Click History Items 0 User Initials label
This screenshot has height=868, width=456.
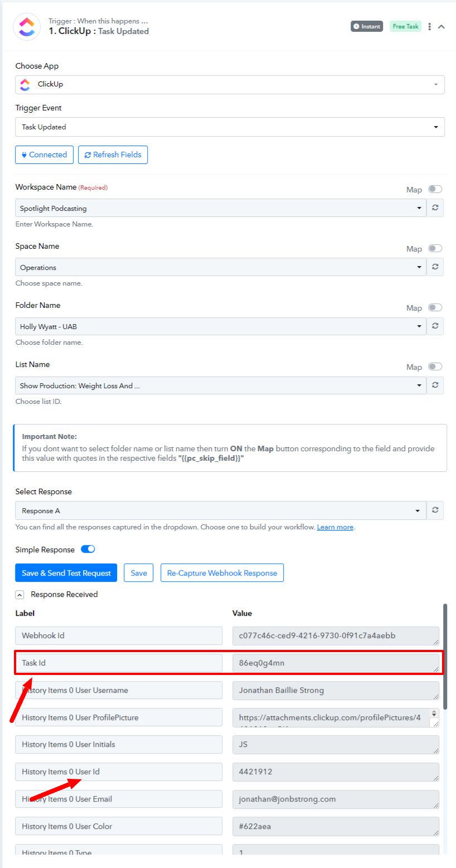point(119,744)
